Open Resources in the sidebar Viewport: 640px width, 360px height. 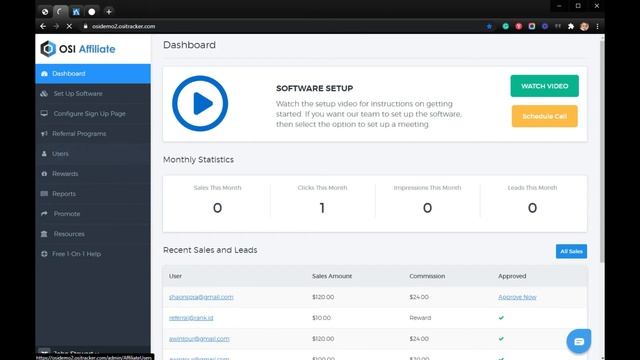tap(93, 234)
